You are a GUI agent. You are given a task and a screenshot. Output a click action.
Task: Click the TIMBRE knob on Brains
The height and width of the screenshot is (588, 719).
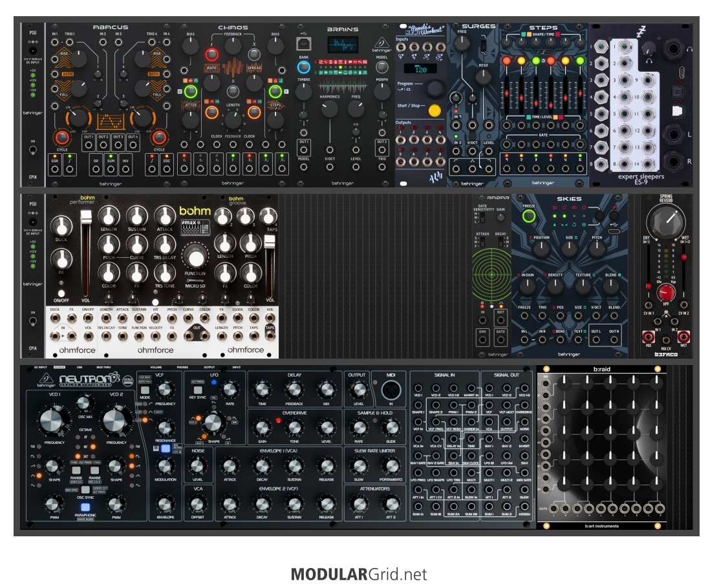pos(303,92)
